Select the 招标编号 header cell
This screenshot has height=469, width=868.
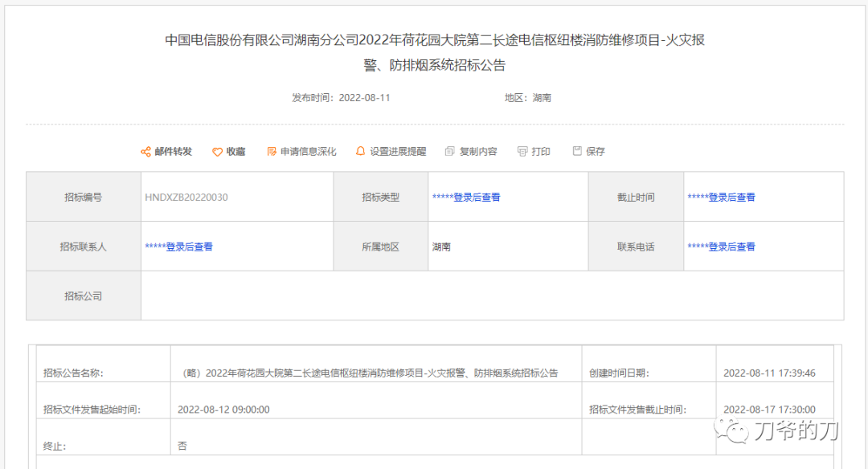coord(83,197)
